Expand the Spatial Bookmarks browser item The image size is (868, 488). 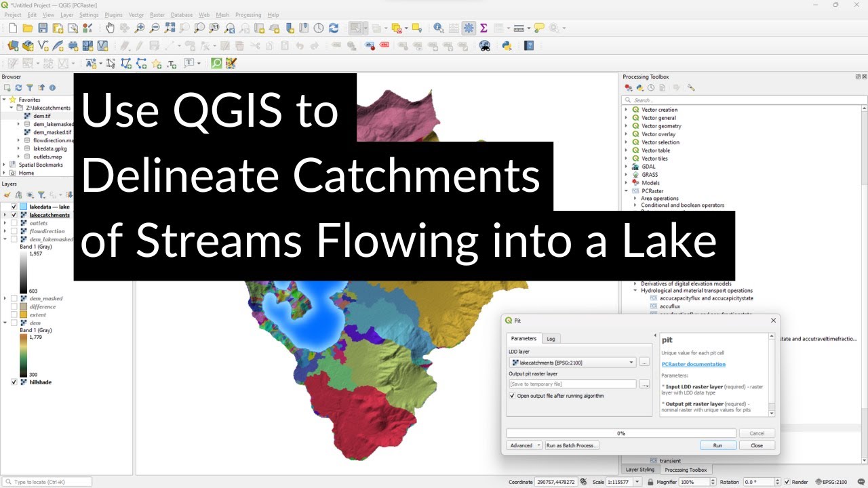(5, 165)
